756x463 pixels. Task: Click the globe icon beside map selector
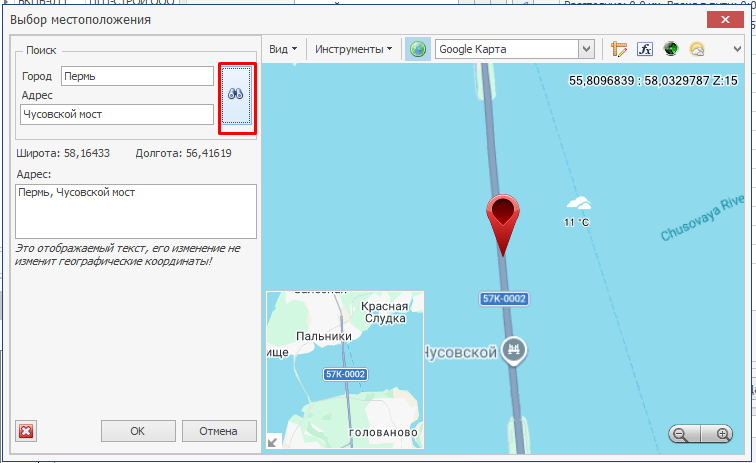coord(418,49)
